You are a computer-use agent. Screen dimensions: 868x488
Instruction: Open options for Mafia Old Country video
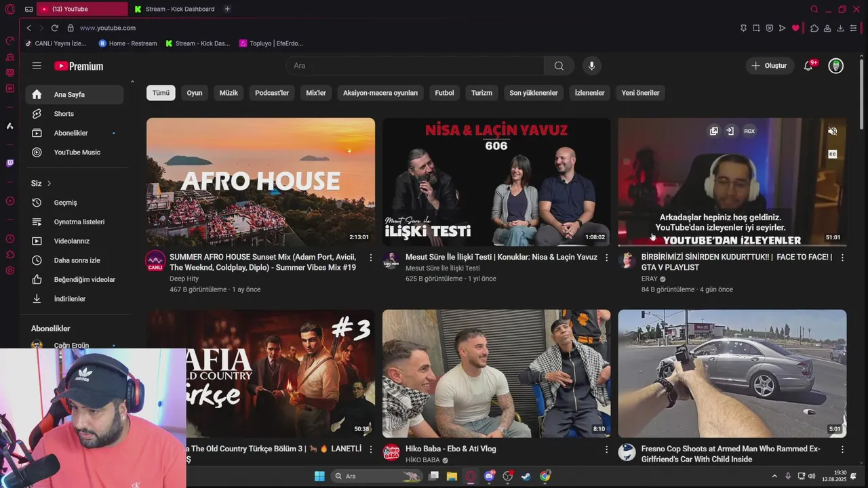(370, 449)
